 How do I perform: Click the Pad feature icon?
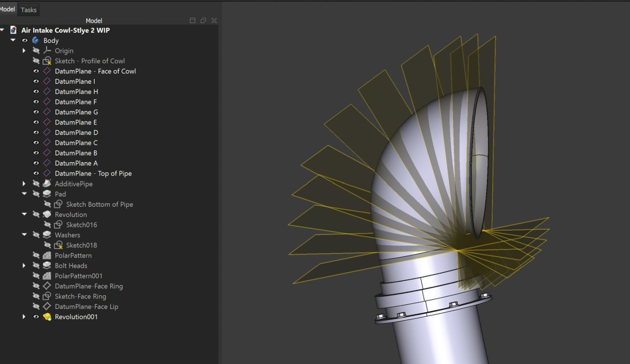click(47, 194)
